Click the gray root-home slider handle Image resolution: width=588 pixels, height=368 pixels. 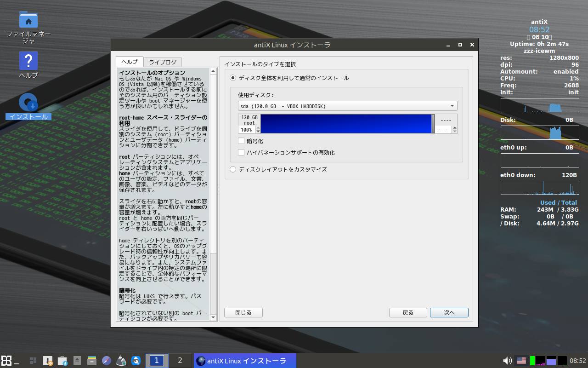[433, 124]
